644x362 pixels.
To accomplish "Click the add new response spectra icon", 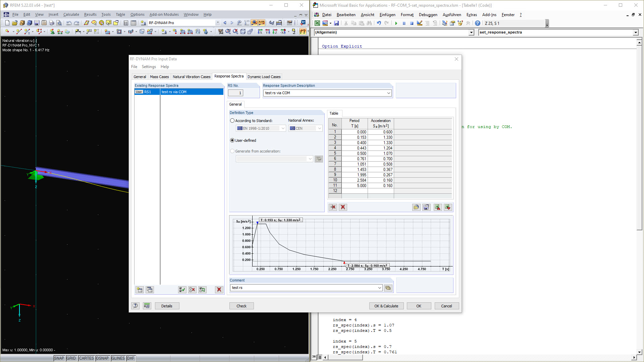I will click(x=140, y=289).
